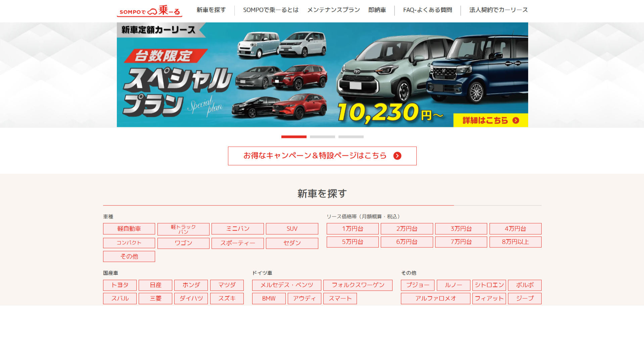Select the third carousel slide indicator
This screenshot has height=355, width=644.
click(x=351, y=137)
